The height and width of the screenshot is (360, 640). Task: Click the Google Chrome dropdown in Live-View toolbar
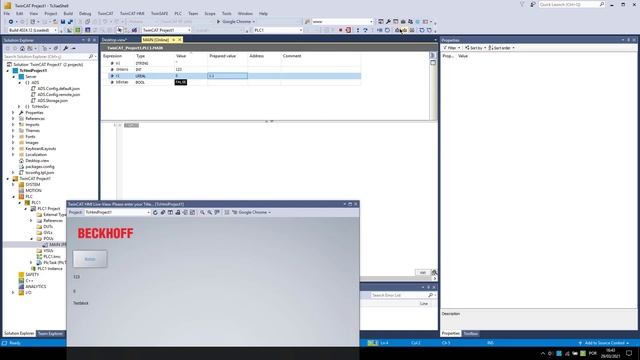coord(252,212)
